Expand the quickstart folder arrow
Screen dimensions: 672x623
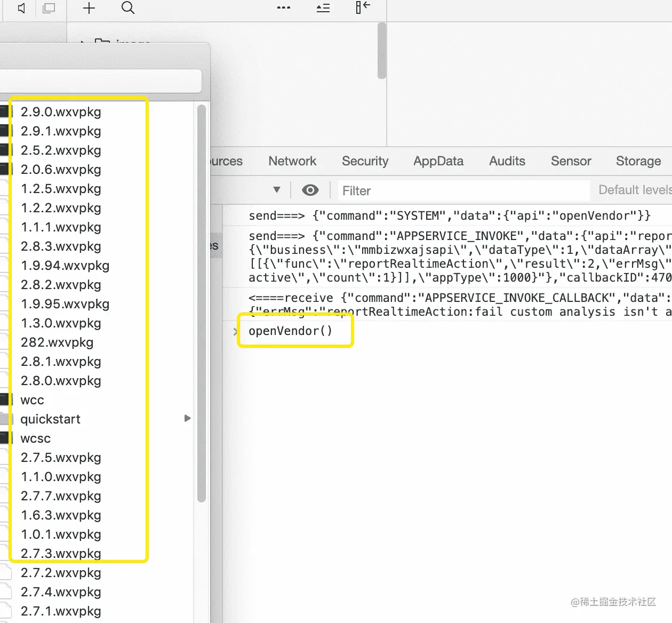click(x=187, y=419)
